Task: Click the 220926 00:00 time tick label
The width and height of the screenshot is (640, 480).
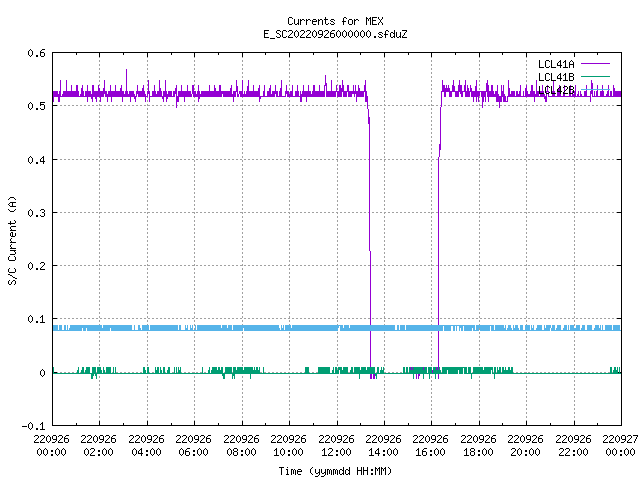Action: tap(51, 446)
